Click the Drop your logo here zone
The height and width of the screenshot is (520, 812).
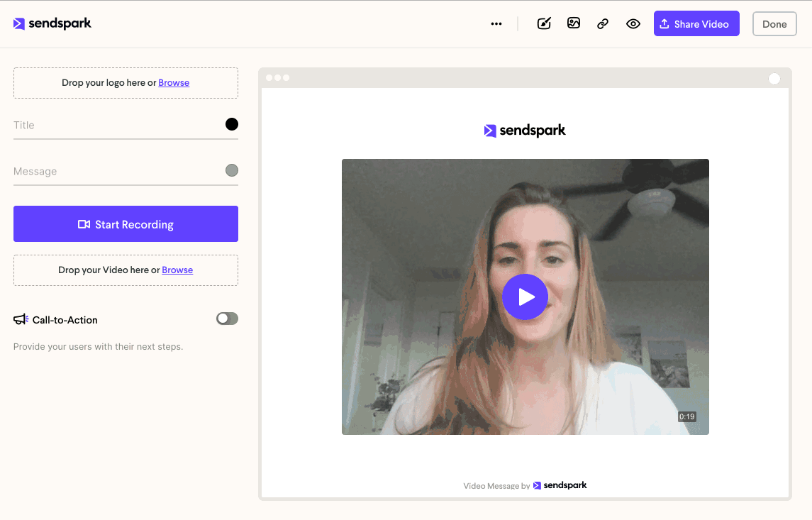point(126,83)
